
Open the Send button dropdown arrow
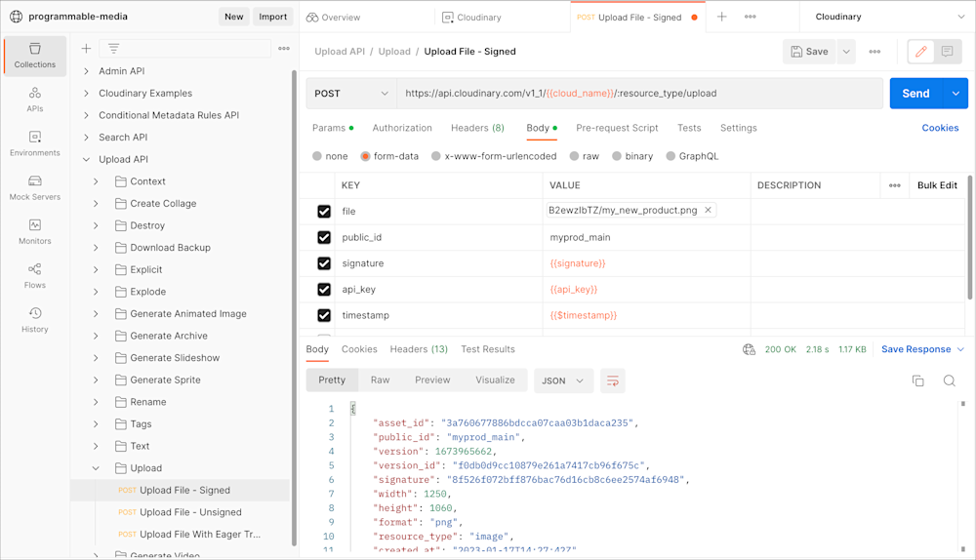click(956, 94)
